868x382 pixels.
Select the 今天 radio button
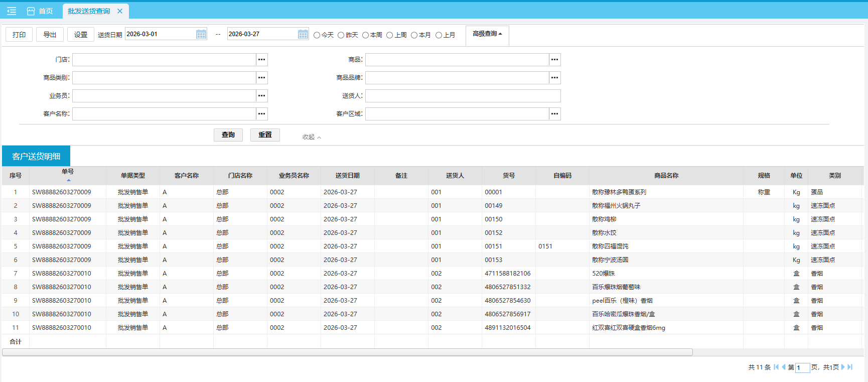click(317, 35)
